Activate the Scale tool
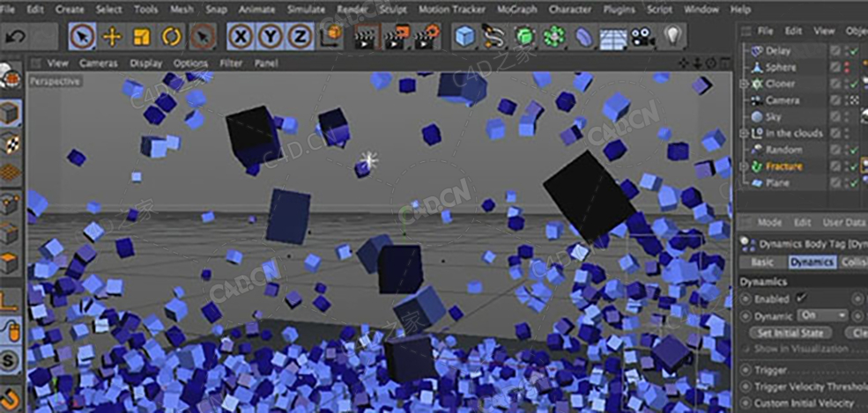868x413 pixels. (x=142, y=36)
